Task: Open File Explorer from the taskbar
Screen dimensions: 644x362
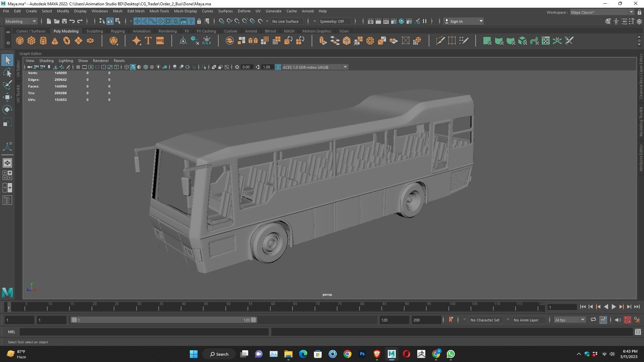Action: click(288, 354)
